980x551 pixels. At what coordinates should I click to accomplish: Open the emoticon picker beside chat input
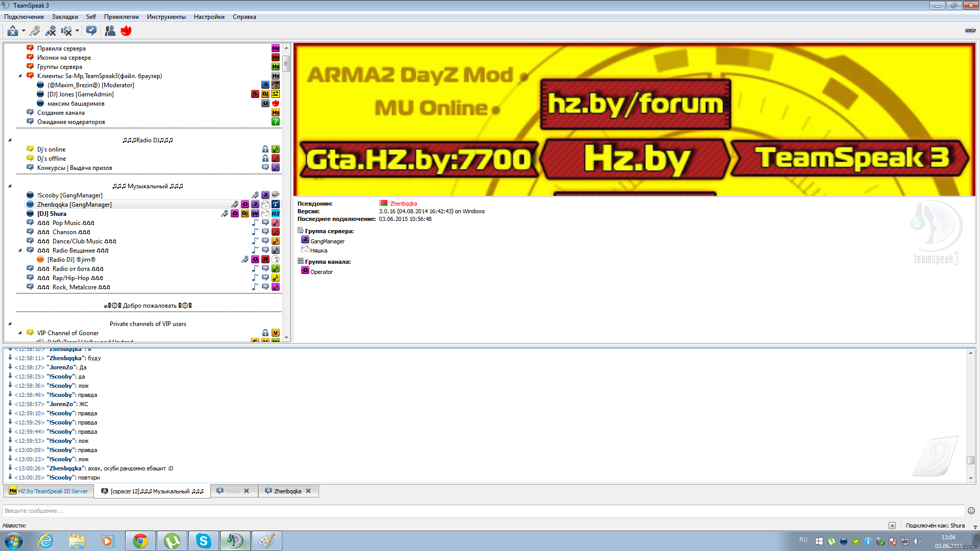(x=971, y=511)
